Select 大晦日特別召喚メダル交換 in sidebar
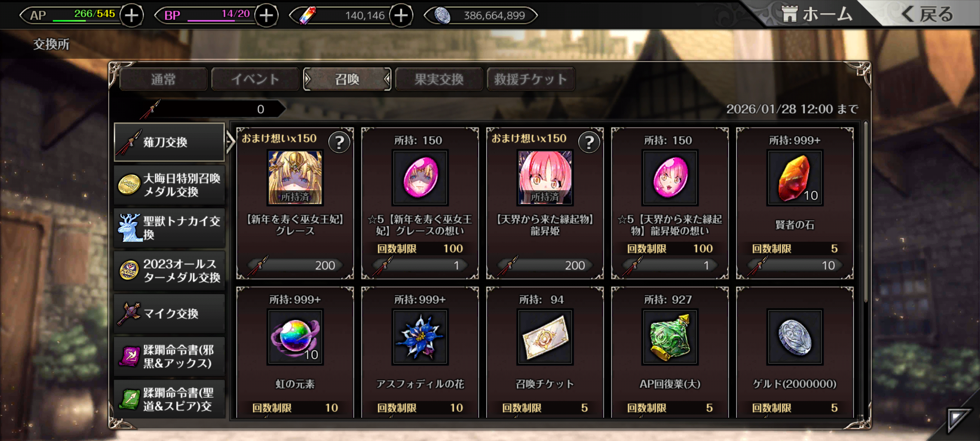Screen dimensions: 980x441 (x=169, y=185)
